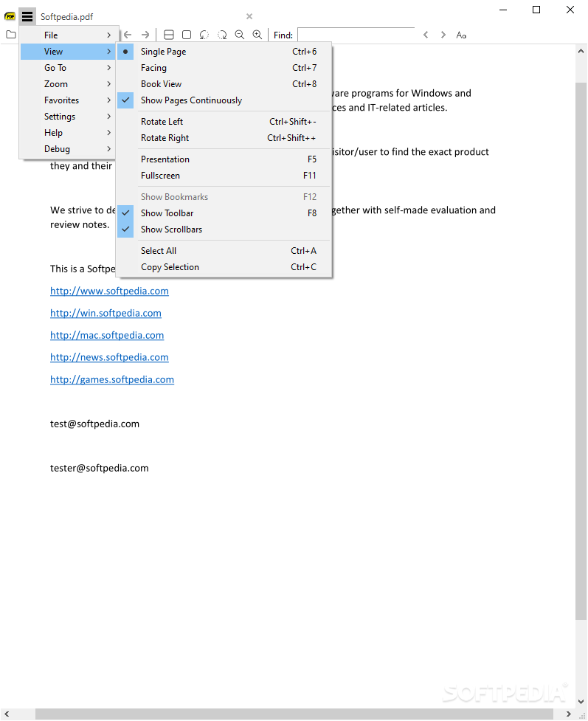Screen dimensions: 588x721
Task: Click the Find text input field
Action: pos(356,35)
